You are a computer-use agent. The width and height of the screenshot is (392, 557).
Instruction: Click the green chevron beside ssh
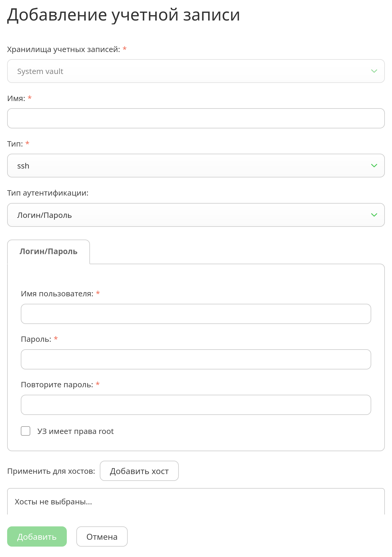tap(374, 166)
